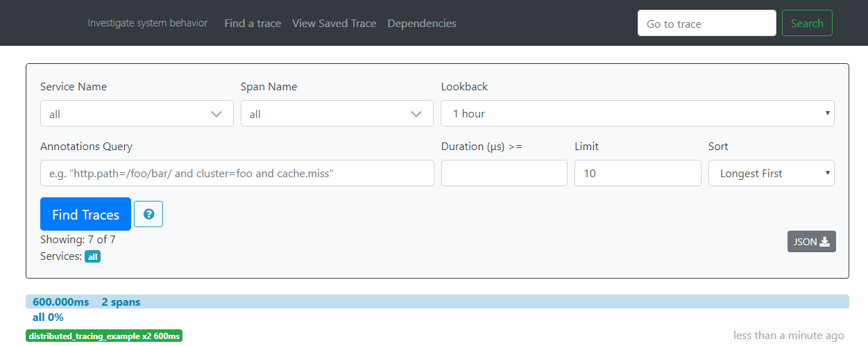Click the Limit field showing 10

coord(637,174)
